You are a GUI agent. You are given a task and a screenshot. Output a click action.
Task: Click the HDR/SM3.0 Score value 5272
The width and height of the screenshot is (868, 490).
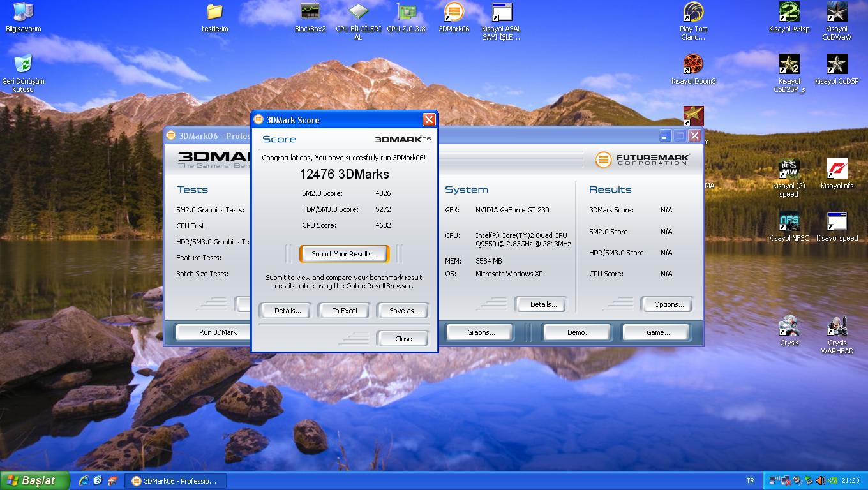383,209
